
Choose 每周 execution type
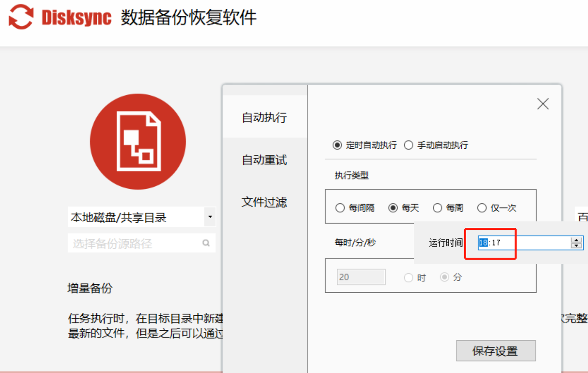[x=438, y=208]
